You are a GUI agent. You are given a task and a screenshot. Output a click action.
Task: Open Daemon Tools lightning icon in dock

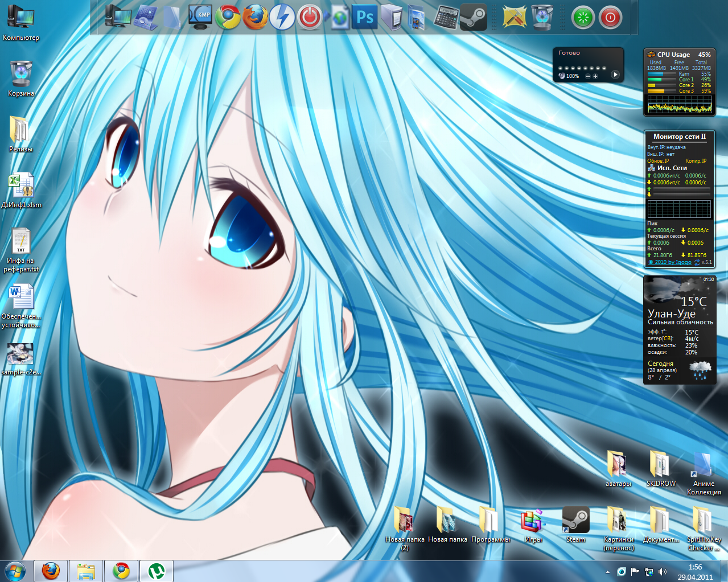pos(282,17)
